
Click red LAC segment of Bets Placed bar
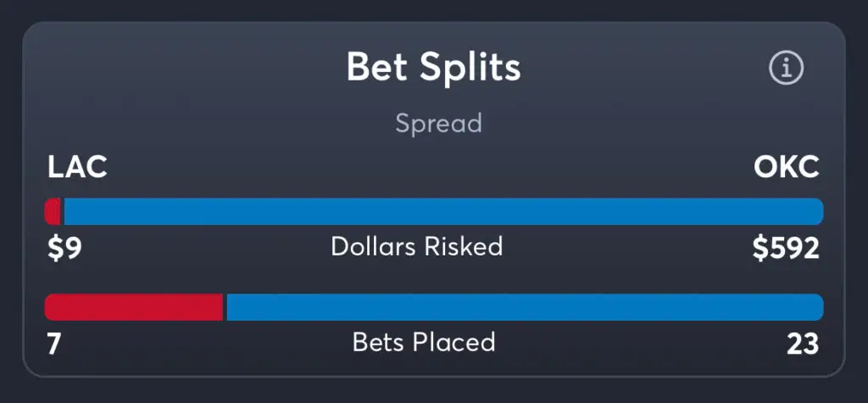click(133, 307)
